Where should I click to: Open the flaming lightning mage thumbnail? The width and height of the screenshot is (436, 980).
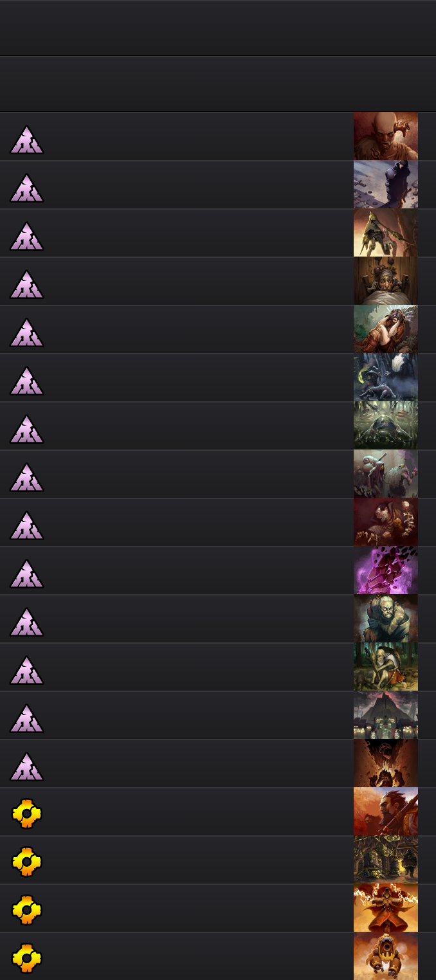coord(386,908)
